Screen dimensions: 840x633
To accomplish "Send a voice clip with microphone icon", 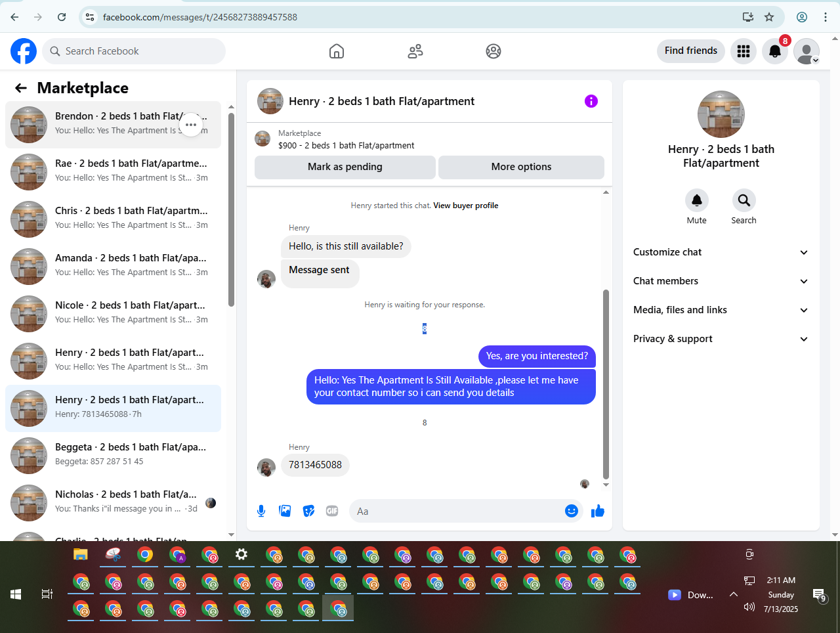I will (x=261, y=511).
